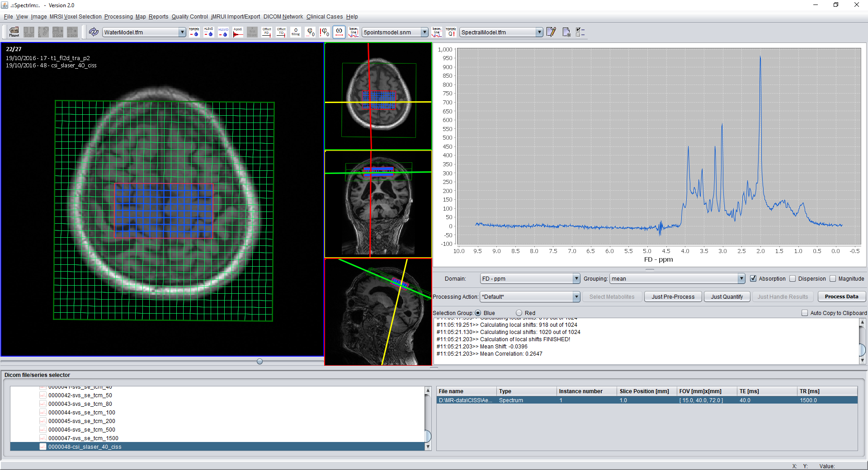The width and height of the screenshot is (868, 470).
Task: Click the log panel scrollbar down arrow
Action: click(862, 360)
